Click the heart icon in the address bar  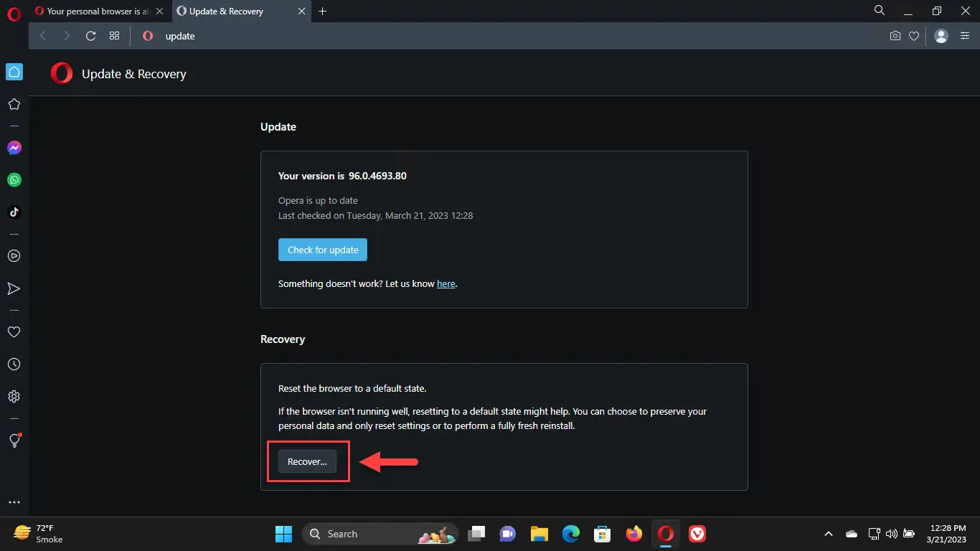[914, 36]
